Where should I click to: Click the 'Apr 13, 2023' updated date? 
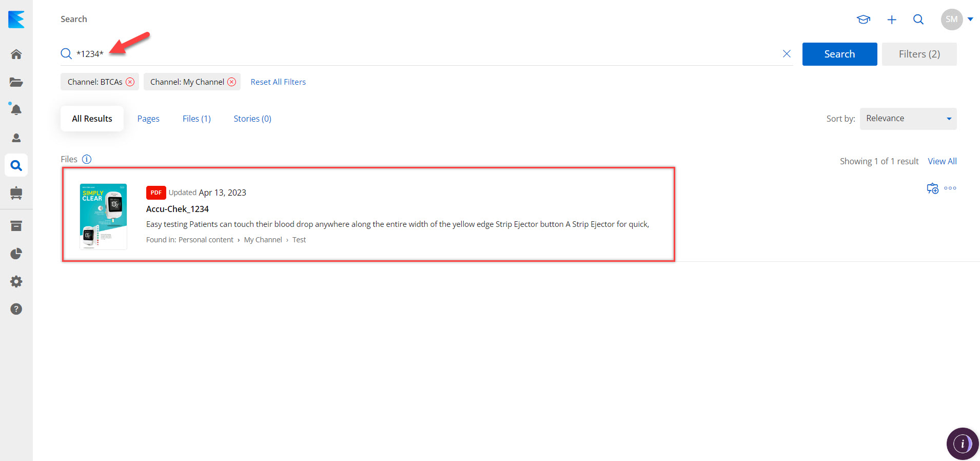(x=222, y=193)
